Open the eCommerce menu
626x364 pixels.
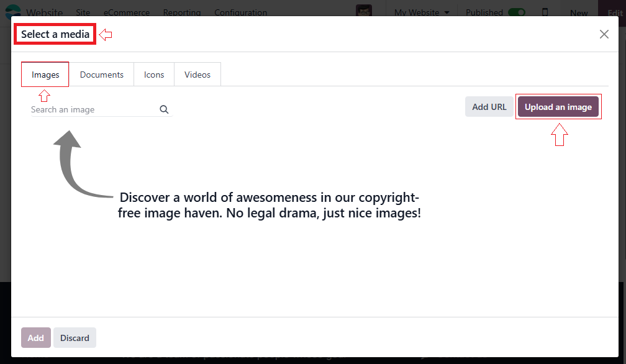tap(126, 12)
